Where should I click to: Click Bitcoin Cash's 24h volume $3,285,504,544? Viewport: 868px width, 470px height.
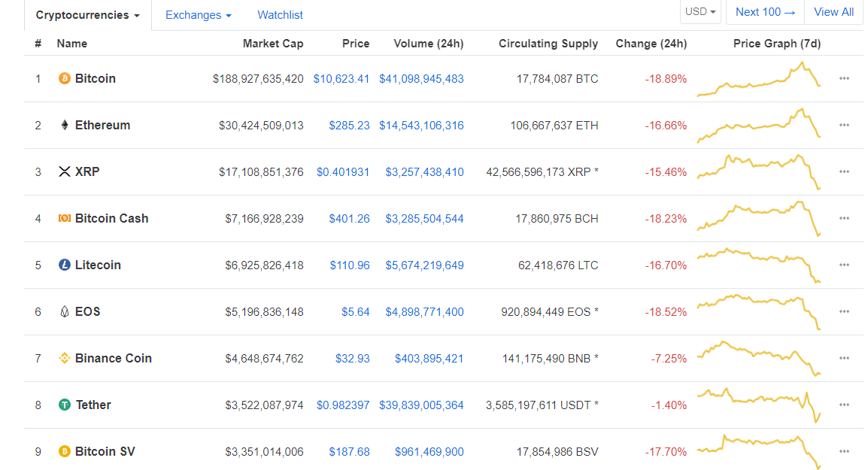[x=424, y=219]
